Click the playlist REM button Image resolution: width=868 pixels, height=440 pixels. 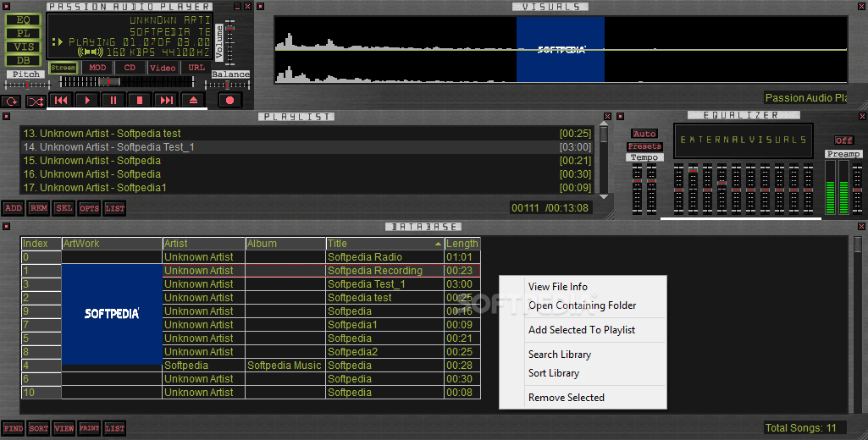pyautogui.click(x=39, y=208)
